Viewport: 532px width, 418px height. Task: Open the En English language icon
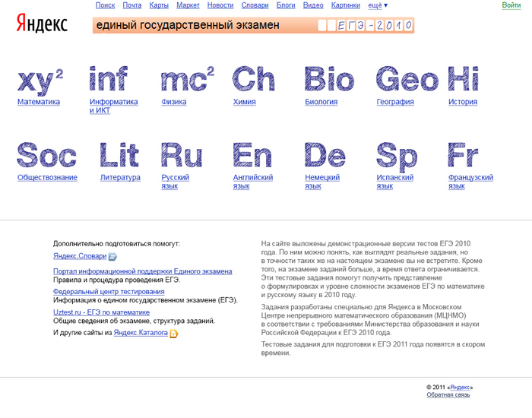[x=252, y=155]
